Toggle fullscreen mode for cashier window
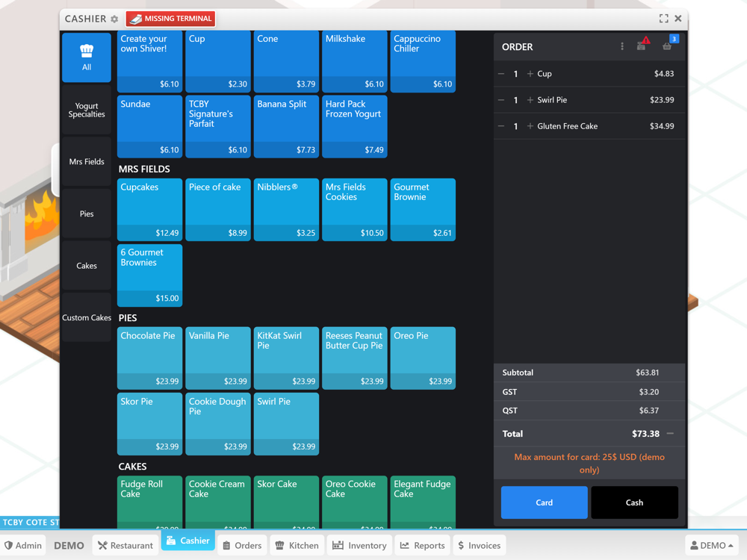Screen dimensions: 747x560 click(x=663, y=19)
